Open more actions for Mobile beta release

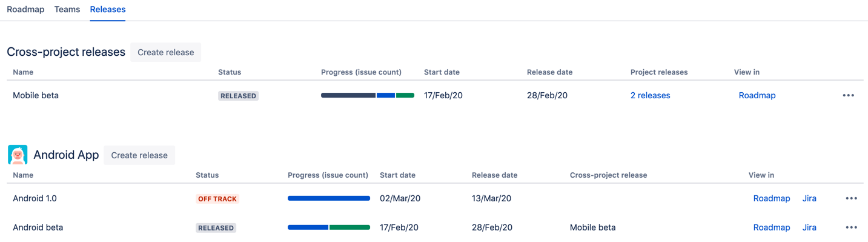pyautogui.click(x=848, y=95)
